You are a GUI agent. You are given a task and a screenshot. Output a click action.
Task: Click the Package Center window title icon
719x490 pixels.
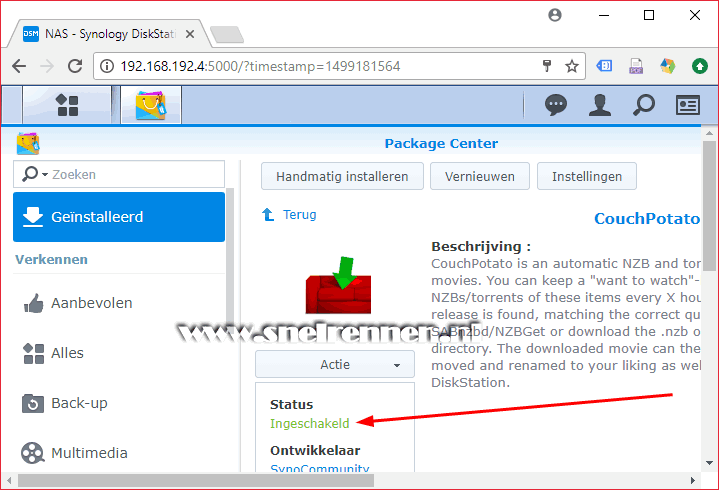point(28,143)
